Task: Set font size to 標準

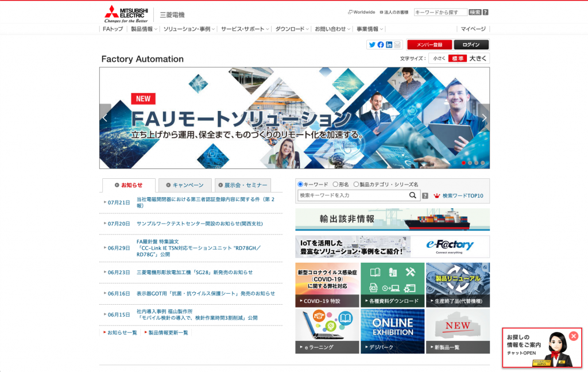Action: click(458, 59)
